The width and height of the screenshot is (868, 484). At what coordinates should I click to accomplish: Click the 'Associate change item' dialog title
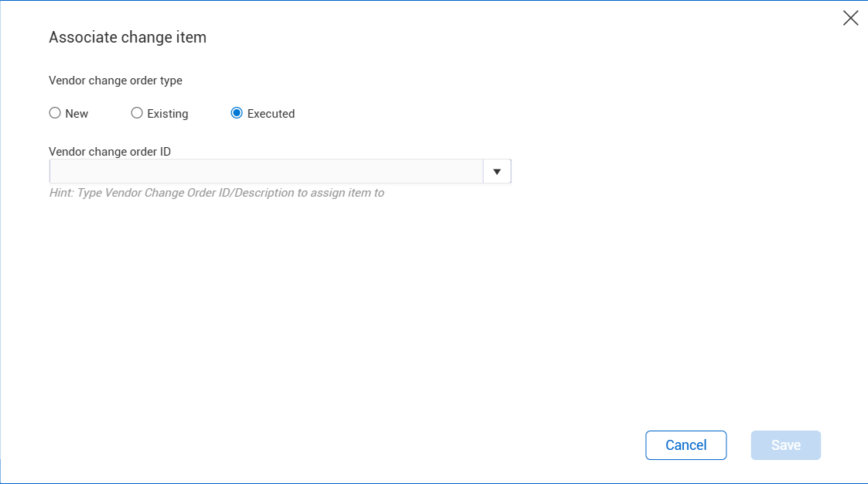click(x=128, y=37)
